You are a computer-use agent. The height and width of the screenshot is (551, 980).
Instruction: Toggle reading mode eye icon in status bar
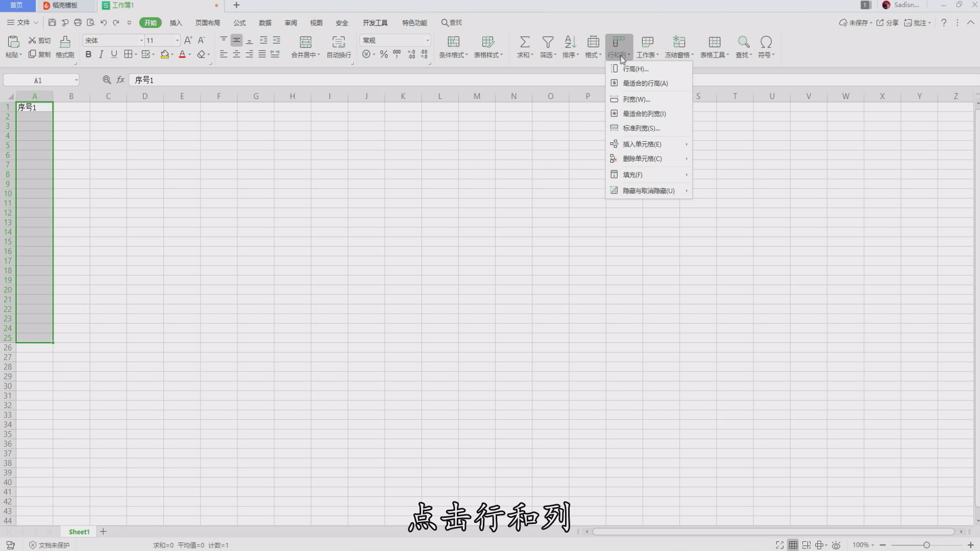[x=836, y=545]
